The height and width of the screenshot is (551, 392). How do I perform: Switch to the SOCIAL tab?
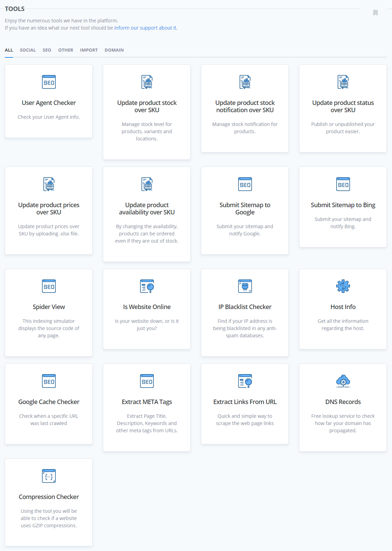click(x=28, y=50)
